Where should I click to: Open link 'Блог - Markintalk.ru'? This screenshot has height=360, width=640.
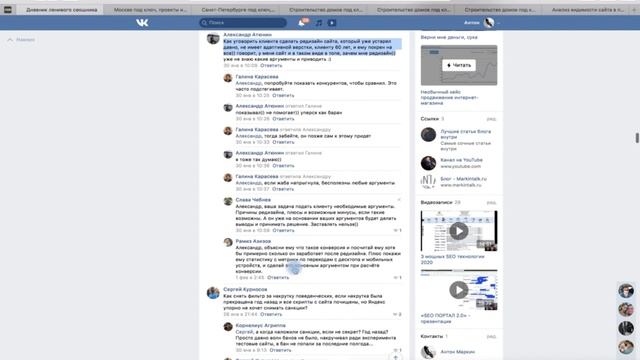pos(463,179)
